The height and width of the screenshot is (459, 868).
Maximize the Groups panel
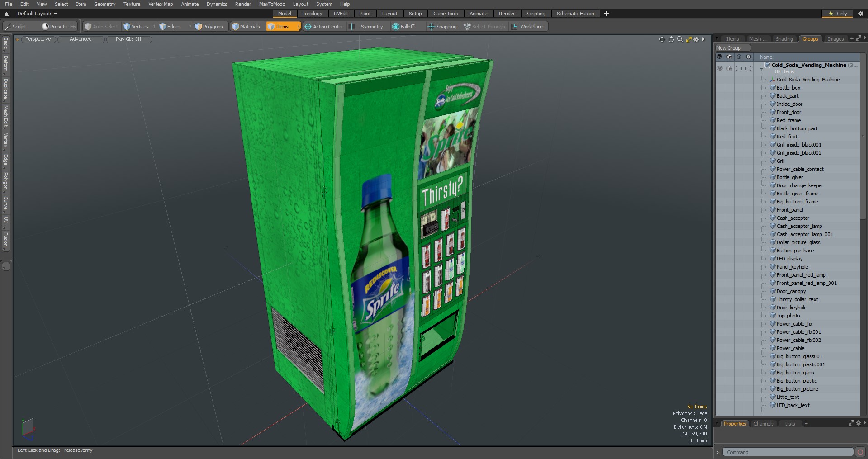(x=858, y=38)
